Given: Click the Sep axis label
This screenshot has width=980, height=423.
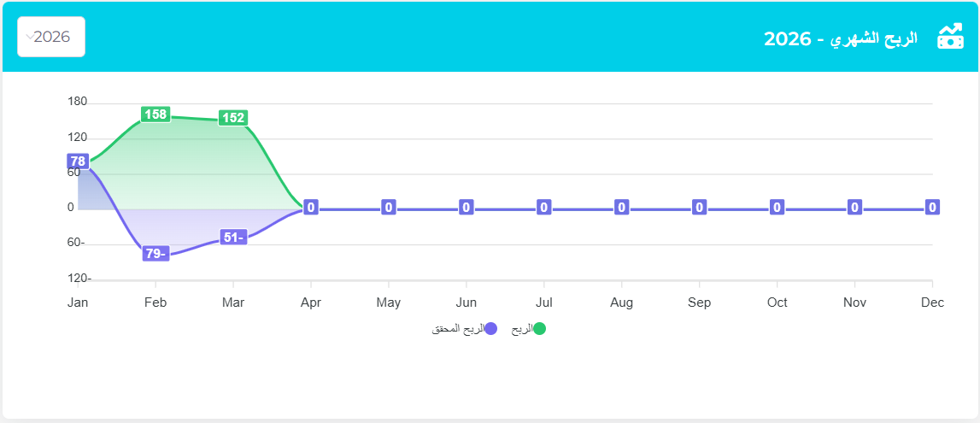Looking at the screenshot, I should [699, 303].
